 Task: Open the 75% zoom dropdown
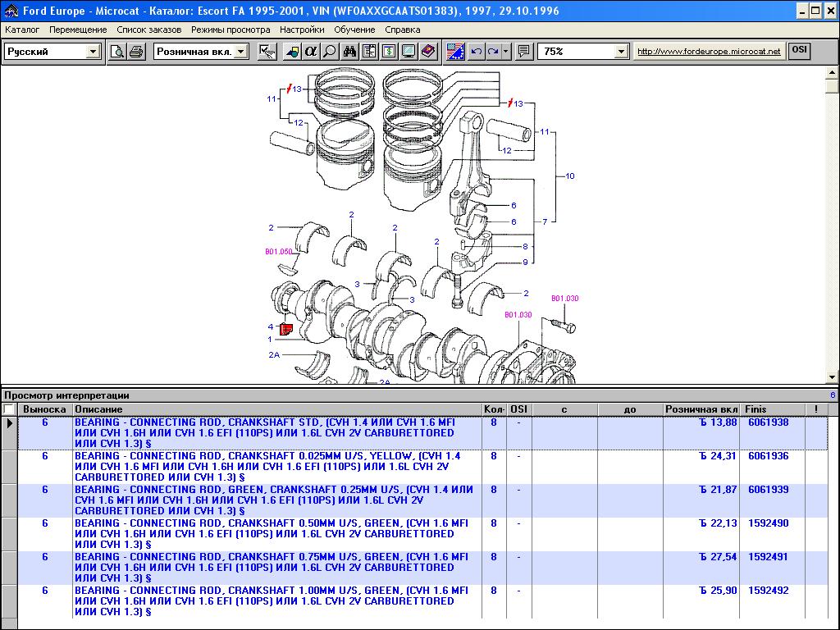[x=621, y=52]
